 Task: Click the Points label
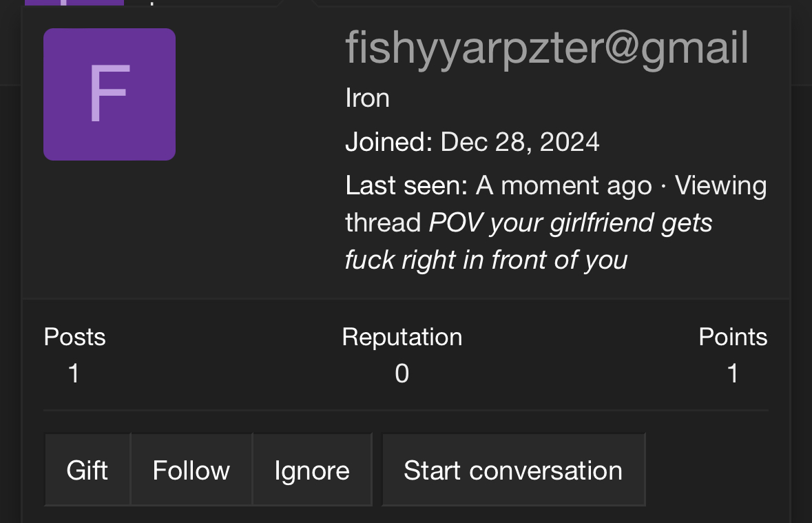pos(733,337)
